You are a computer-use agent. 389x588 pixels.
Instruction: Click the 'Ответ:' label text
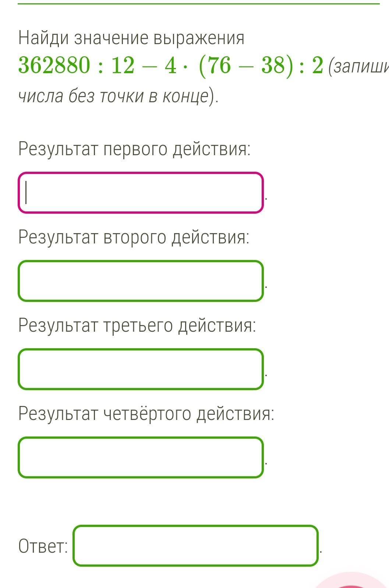point(43,546)
